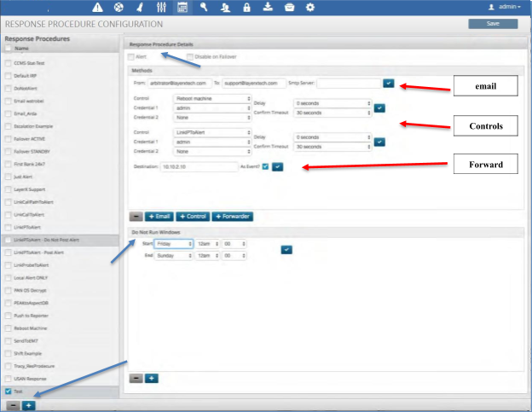Click the sliders configuration icon

(162, 7)
